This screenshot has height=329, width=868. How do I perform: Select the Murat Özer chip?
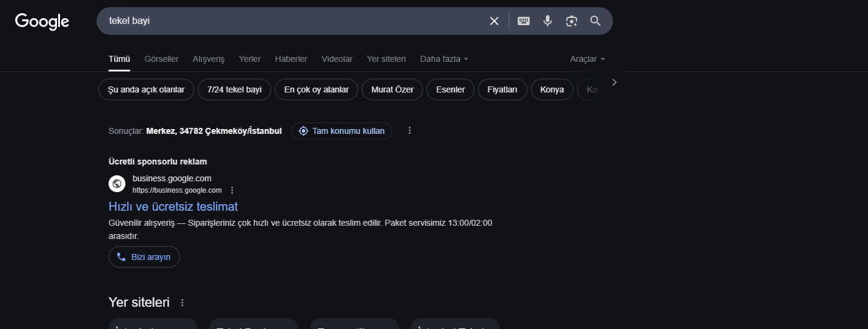pos(392,89)
